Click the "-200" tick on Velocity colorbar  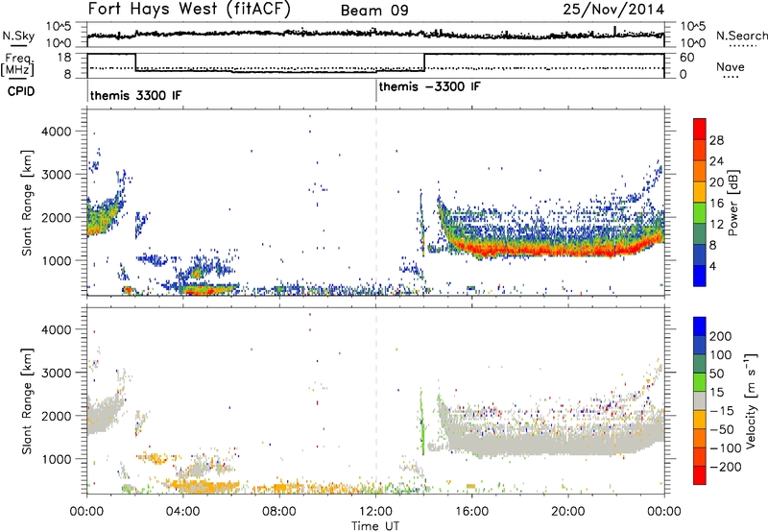click(x=725, y=467)
